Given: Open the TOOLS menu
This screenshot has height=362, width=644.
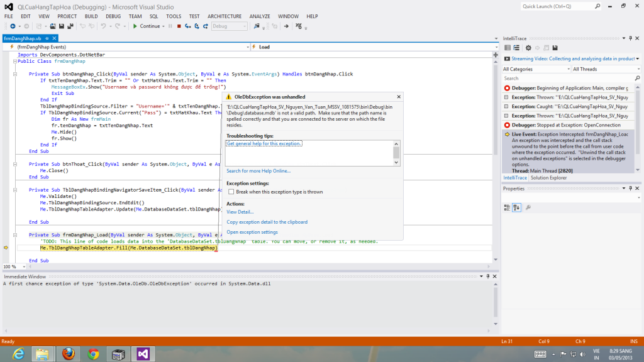Looking at the screenshot, I should 174,16.
